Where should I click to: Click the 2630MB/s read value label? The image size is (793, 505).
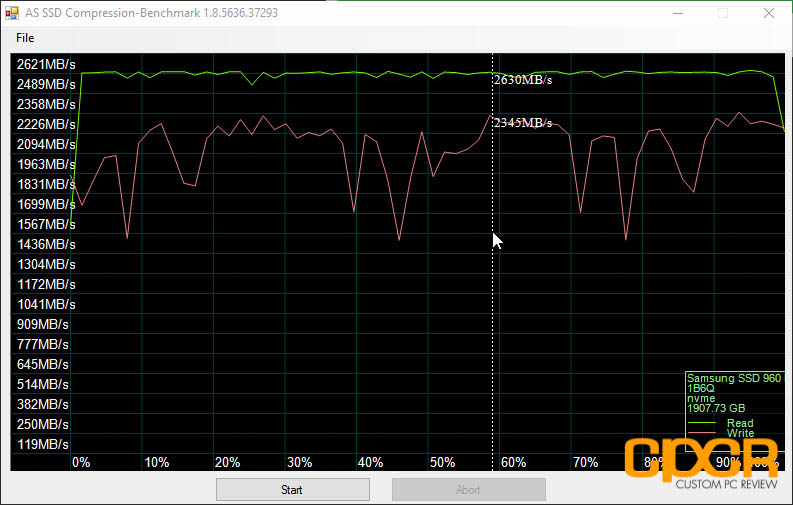[x=523, y=80]
